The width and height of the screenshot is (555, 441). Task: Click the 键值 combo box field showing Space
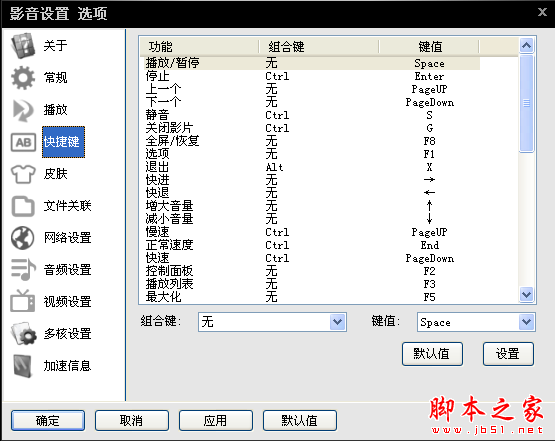(476, 322)
